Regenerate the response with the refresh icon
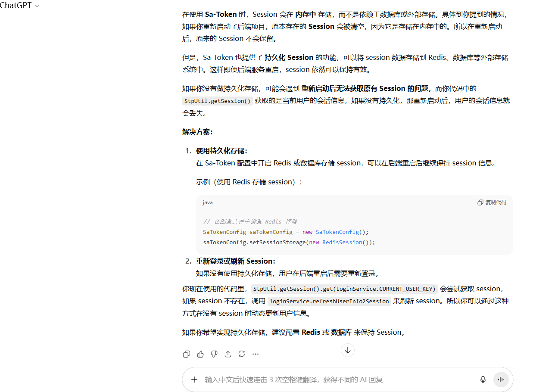The image size is (558, 392). point(242,354)
